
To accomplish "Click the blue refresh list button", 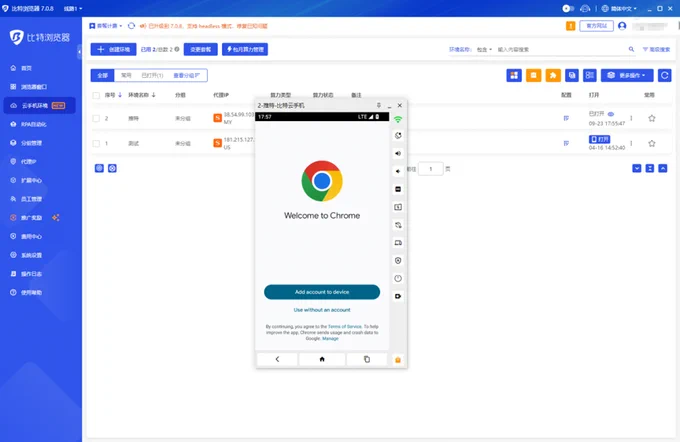I will pyautogui.click(x=664, y=75).
